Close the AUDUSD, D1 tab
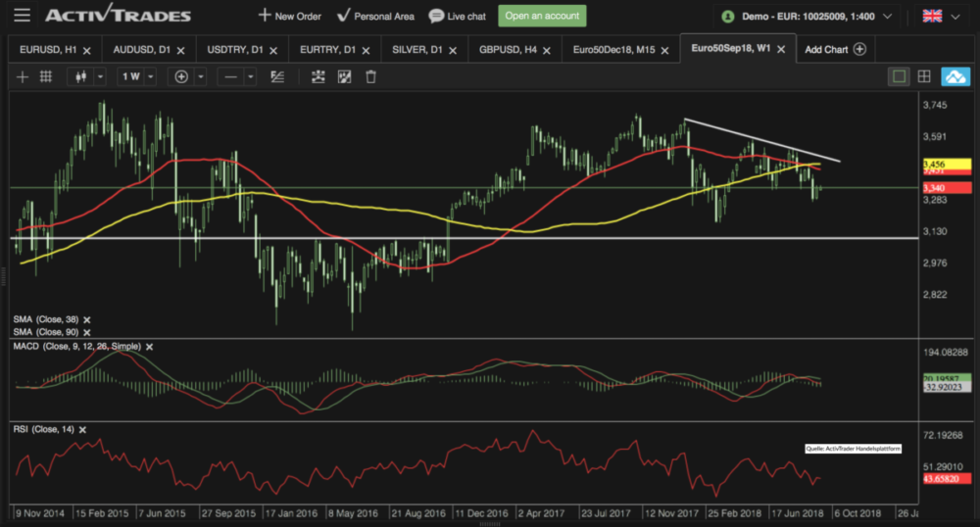Image resolution: width=980 pixels, height=527 pixels. 180,51
